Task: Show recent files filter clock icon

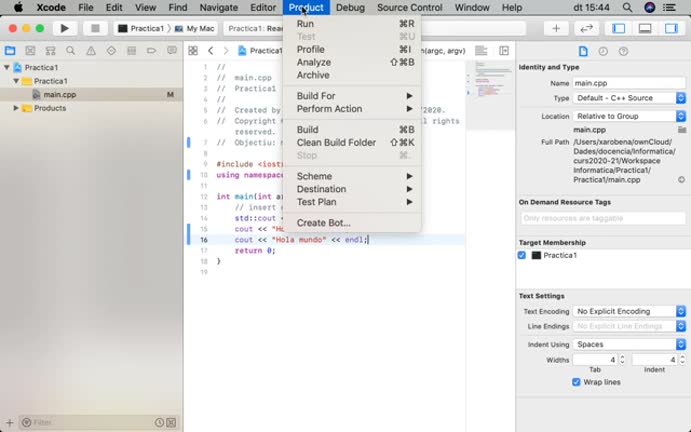Action: 159,422
